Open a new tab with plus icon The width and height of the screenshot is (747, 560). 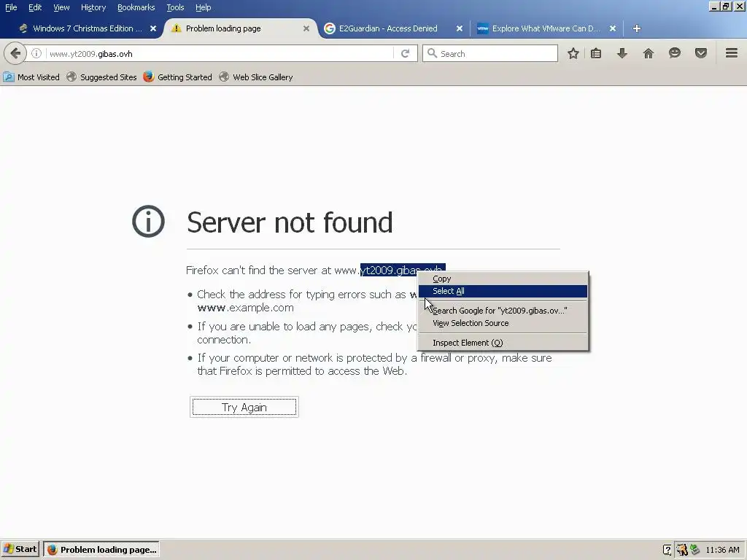637,28
